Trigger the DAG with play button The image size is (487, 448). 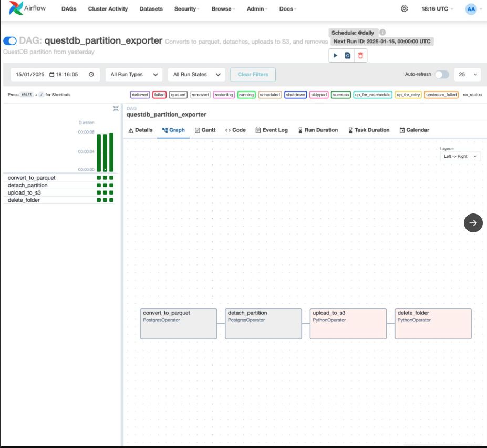335,56
